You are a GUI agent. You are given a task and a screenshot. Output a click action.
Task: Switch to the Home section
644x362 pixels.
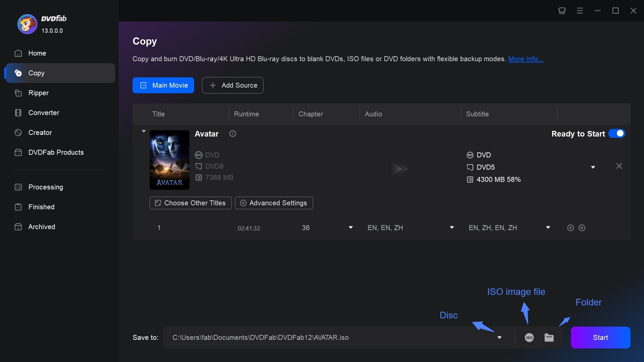click(37, 53)
